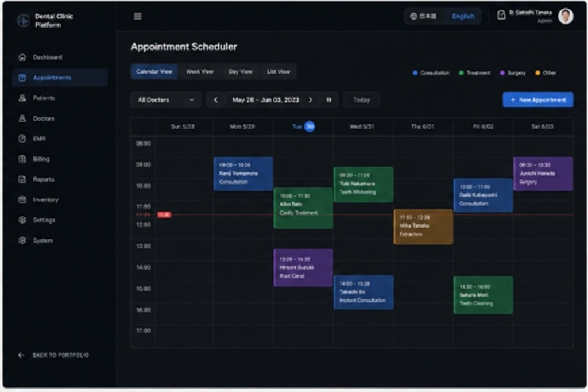Click the System gear icon in the sidebar
The width and height of the screenshot is (588, 392).
[22, 240]
